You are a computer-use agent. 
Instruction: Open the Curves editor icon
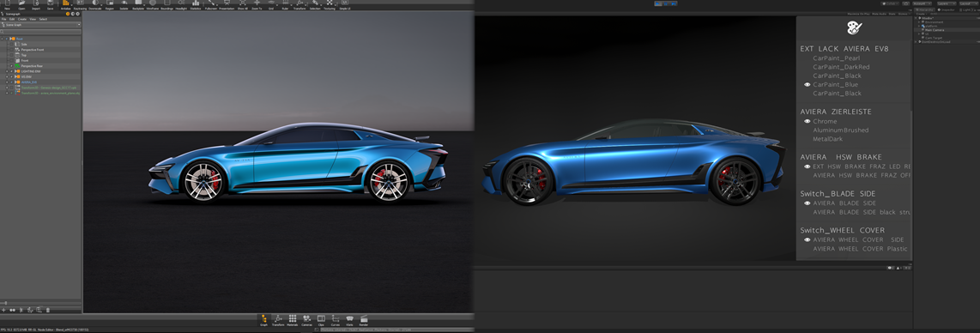(335, 320)
